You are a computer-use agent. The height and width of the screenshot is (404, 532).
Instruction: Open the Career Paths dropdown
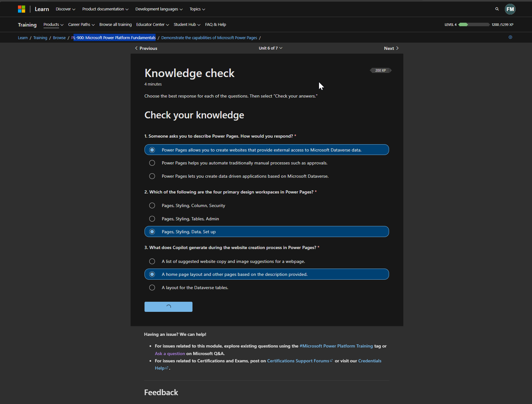[81, 25]
